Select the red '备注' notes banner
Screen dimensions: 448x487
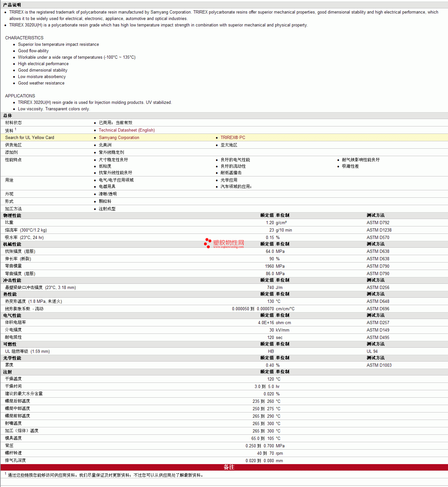click(224, 467)
